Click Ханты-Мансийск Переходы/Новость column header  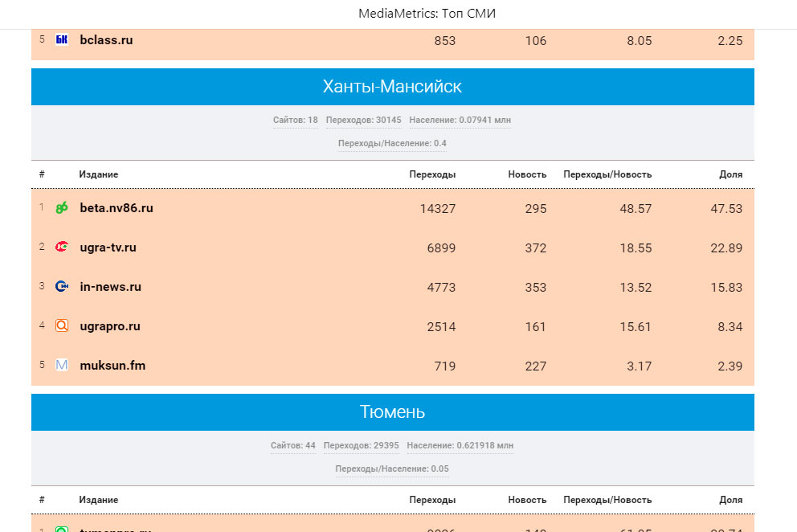607,174
